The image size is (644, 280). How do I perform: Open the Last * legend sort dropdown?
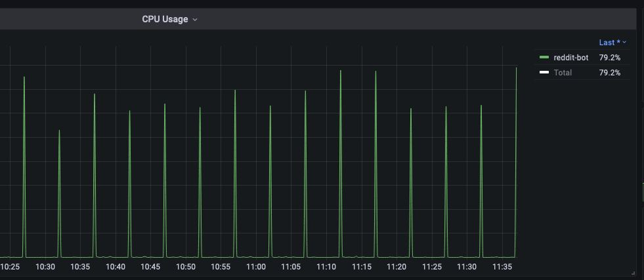[612, 43]
